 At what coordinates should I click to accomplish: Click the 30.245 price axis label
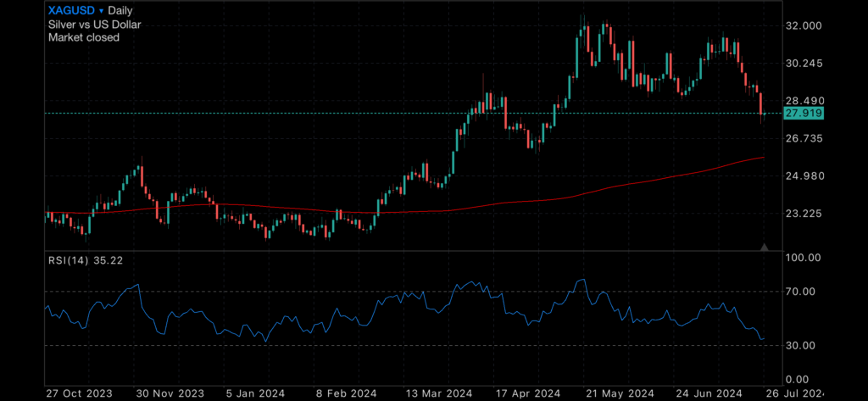(x=804, y=64)
